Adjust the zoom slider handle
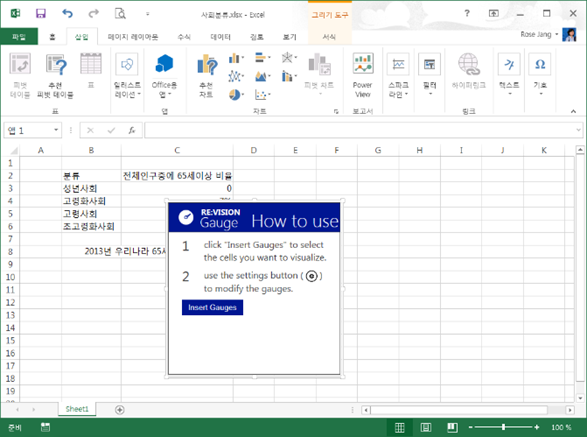Image resolution: width=587 pixels, height=437 pixels. pyautogui.click(x=504, y=427)
